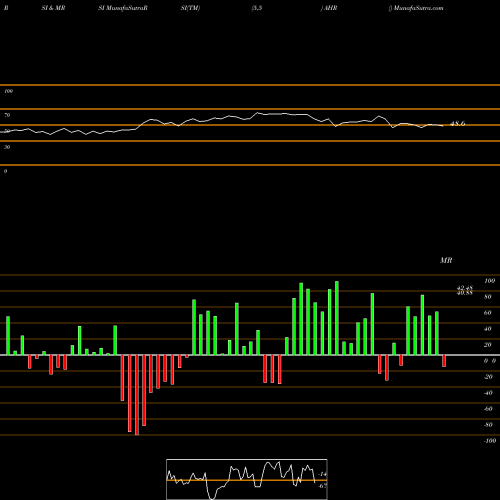Click the RSI 0 level label
The image size is (500, 500).
pos(5,171)
